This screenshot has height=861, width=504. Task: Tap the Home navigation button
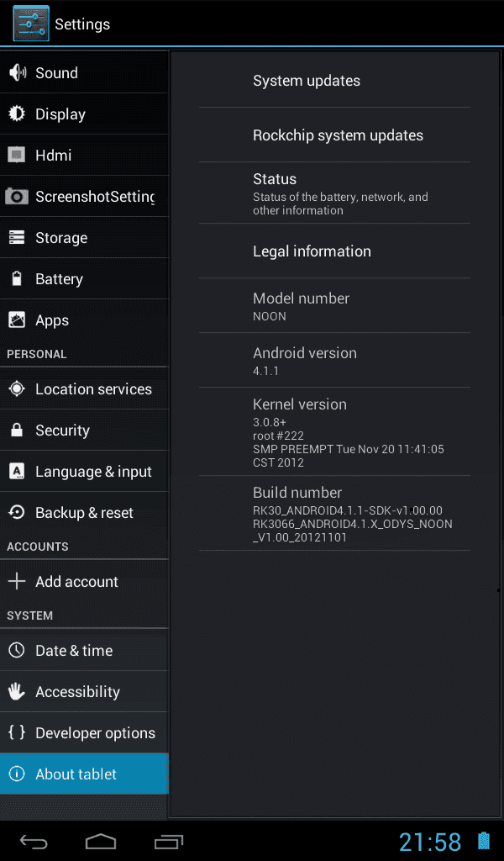(x=101, y=841)
